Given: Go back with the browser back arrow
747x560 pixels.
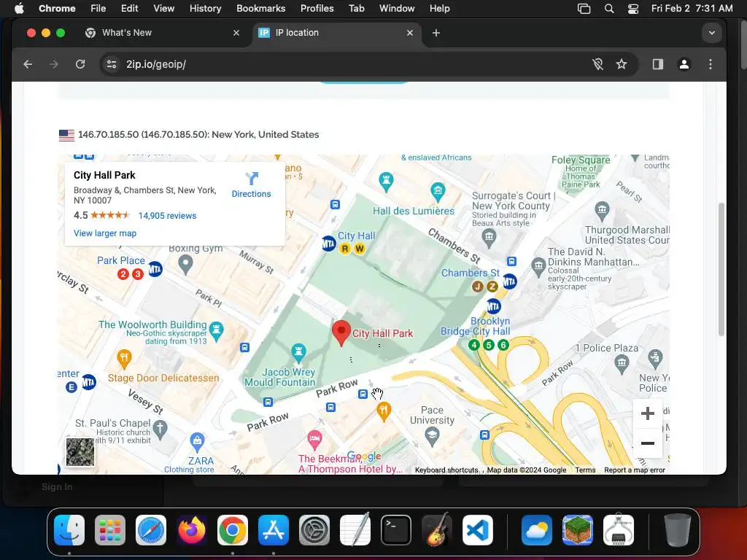Looking at the screenshot, I should pos(28,64).
